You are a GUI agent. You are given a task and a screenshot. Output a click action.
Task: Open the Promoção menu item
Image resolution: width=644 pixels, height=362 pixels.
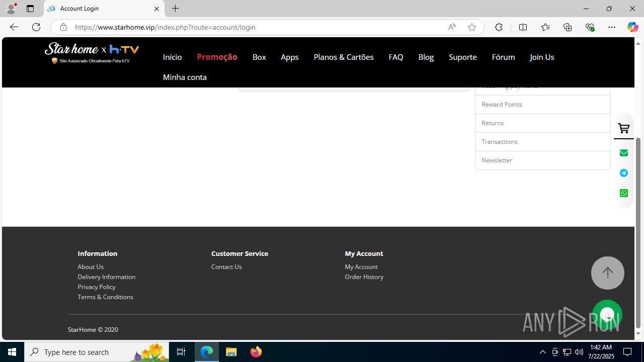(x=217, y=57)
